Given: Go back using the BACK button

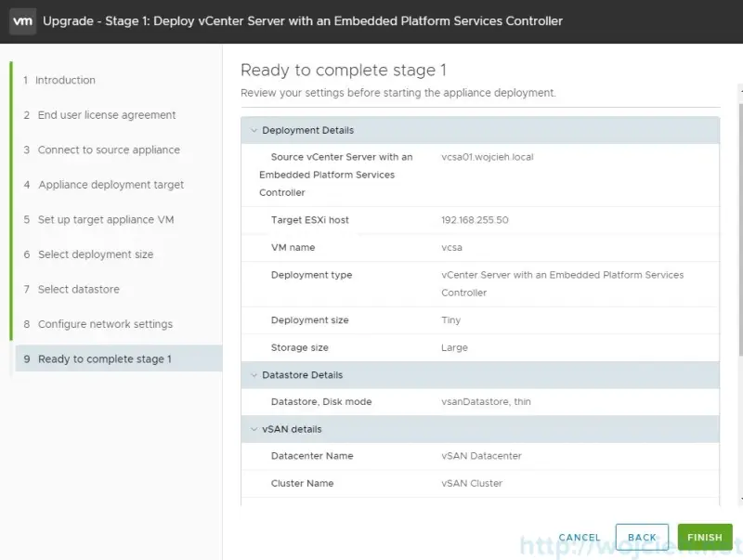Looking at the screenshot, I should click(642, 537).
